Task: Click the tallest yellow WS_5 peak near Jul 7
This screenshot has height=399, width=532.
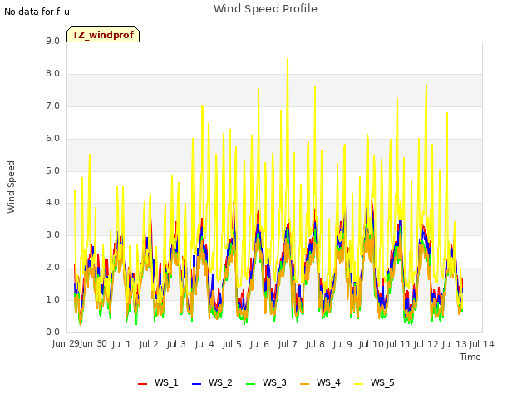Action: tap(288, 60)
